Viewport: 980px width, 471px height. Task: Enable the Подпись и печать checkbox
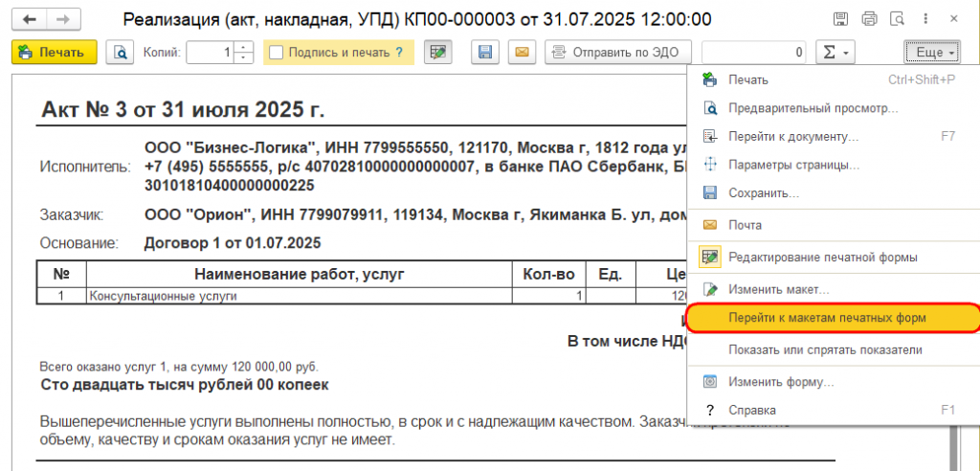pyautogui.click(x=277, y=53)
